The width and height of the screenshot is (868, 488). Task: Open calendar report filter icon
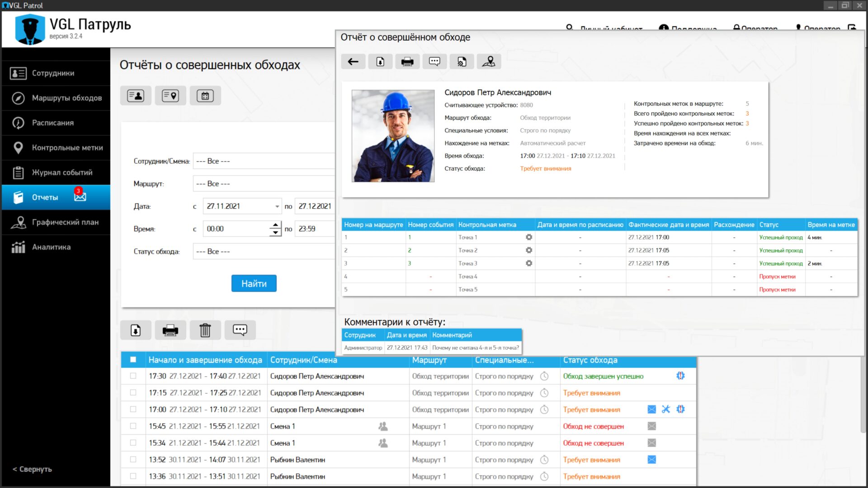click(x=205, y=96)
